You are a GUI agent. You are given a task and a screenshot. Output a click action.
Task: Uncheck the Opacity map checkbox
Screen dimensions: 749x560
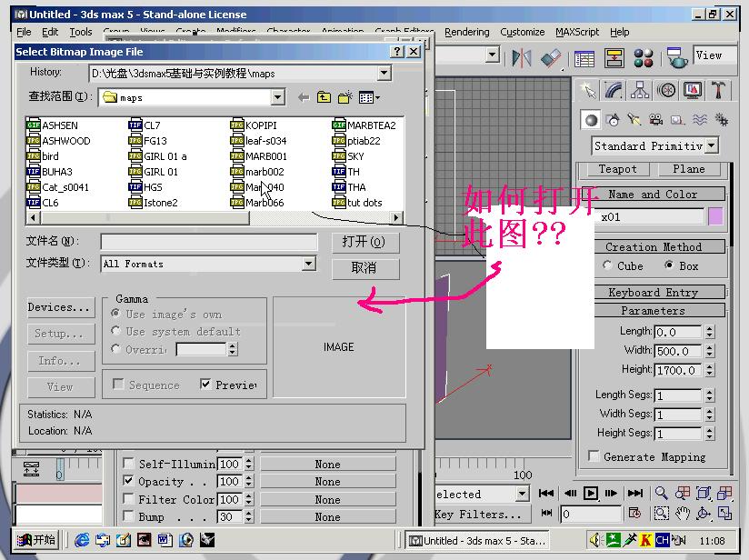point(128,480)
